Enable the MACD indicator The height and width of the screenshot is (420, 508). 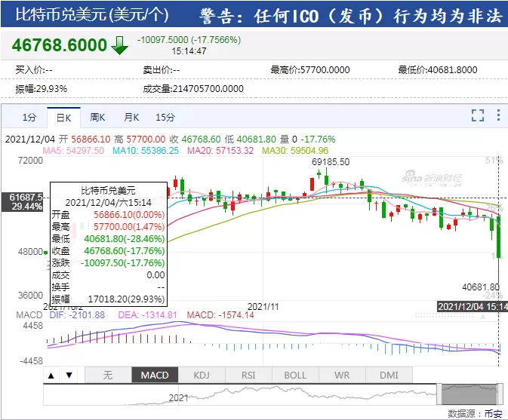pyautogui.click(x=155, y=375)
